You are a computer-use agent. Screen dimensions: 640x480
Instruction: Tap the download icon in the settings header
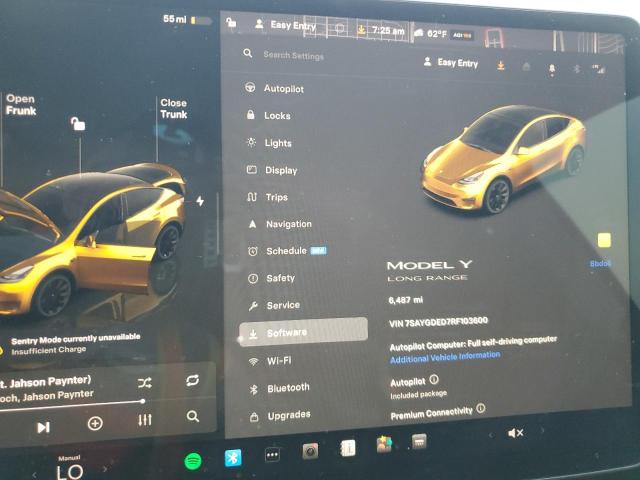501,65
